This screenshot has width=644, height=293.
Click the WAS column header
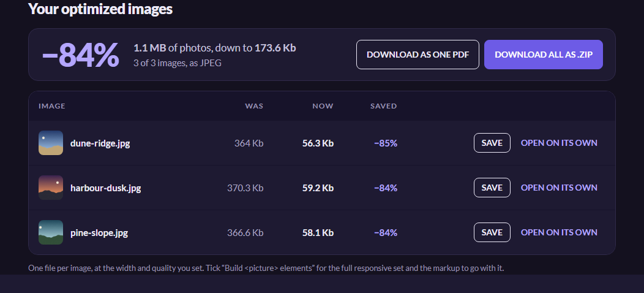click(254, 106)
